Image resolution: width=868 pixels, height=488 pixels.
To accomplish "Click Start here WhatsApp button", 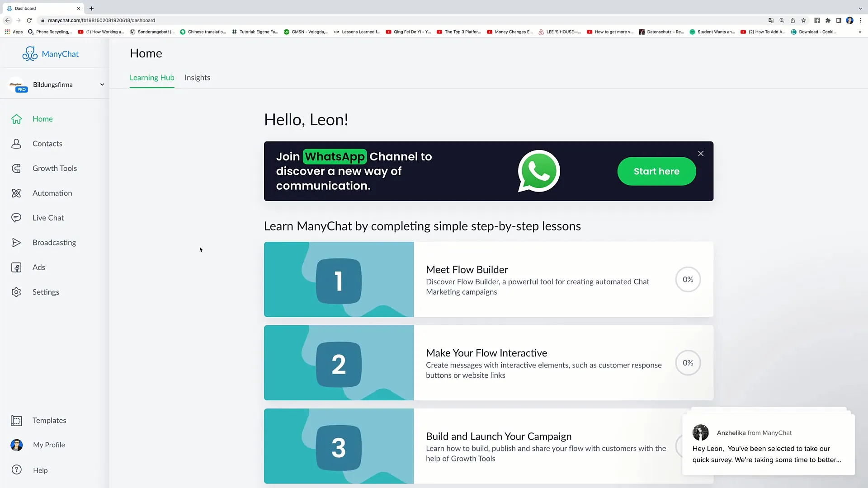I will click(656, 172).
